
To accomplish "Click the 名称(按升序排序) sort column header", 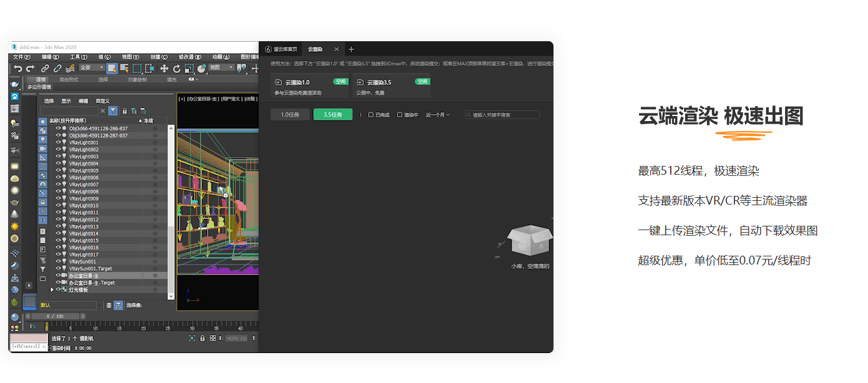I will coord(68,120).
